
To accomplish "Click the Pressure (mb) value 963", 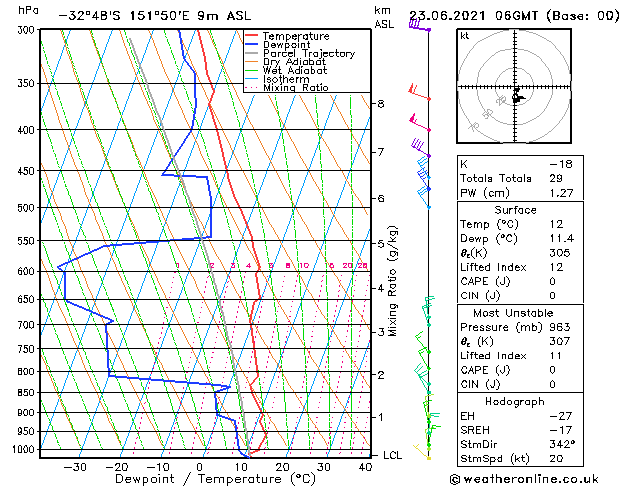I will click(560, 327).
